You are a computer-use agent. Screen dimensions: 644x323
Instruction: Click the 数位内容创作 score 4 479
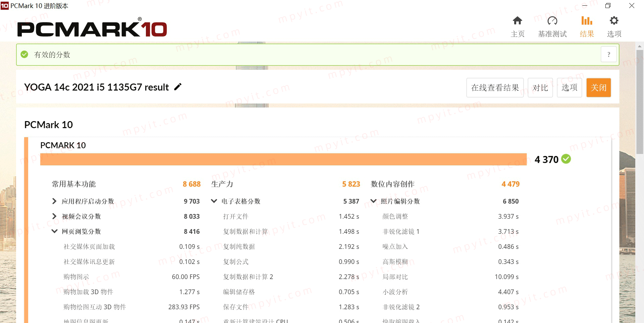[511, 184]
